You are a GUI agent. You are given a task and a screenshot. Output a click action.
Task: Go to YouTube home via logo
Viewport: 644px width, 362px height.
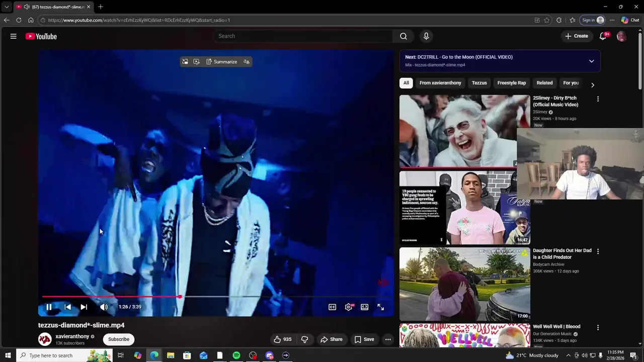click(41, 36)
